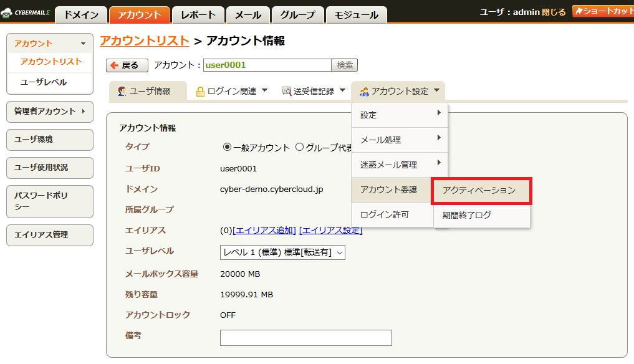Expand the 迷惑メール管理 submenu arrow
Viewport: 634px width, 364px height.
click(439, 163)
